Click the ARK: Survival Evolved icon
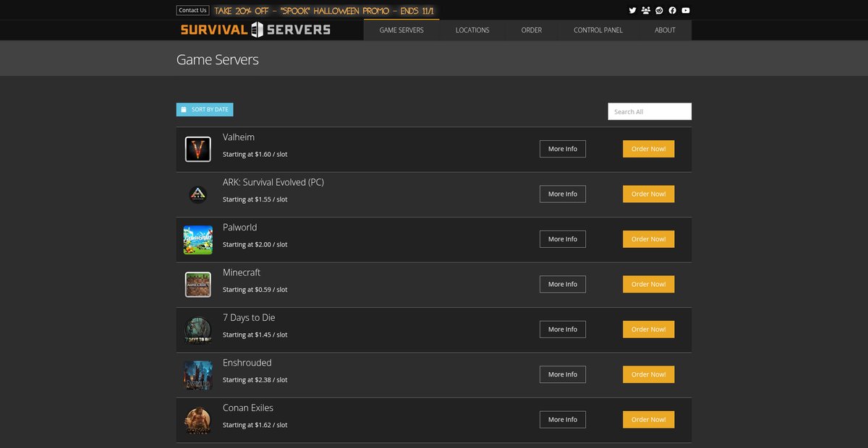Screen dimensions: 868x448 (197, 194)
